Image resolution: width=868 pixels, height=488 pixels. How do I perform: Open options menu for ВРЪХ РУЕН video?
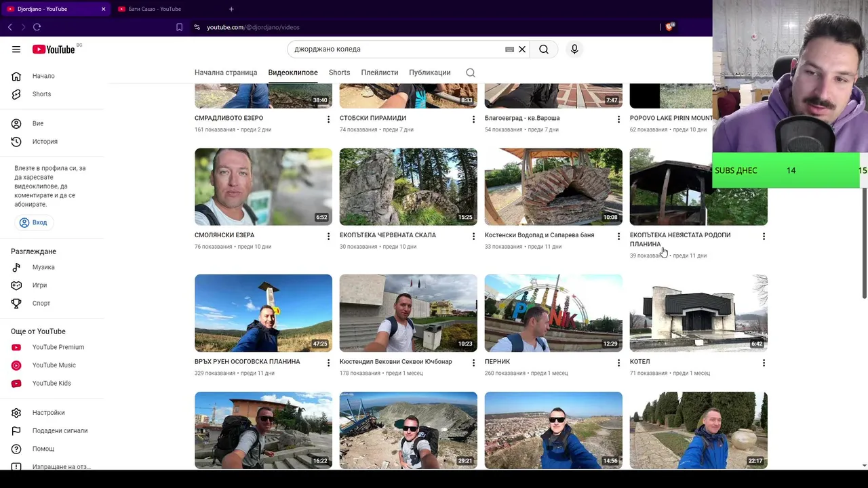pyautogui.click(x=328, y=363)
